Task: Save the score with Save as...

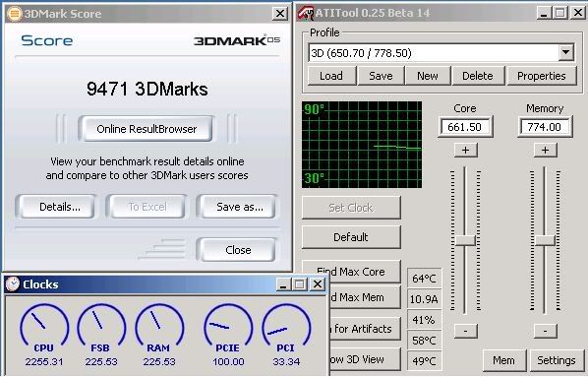Action: point(239,207)
